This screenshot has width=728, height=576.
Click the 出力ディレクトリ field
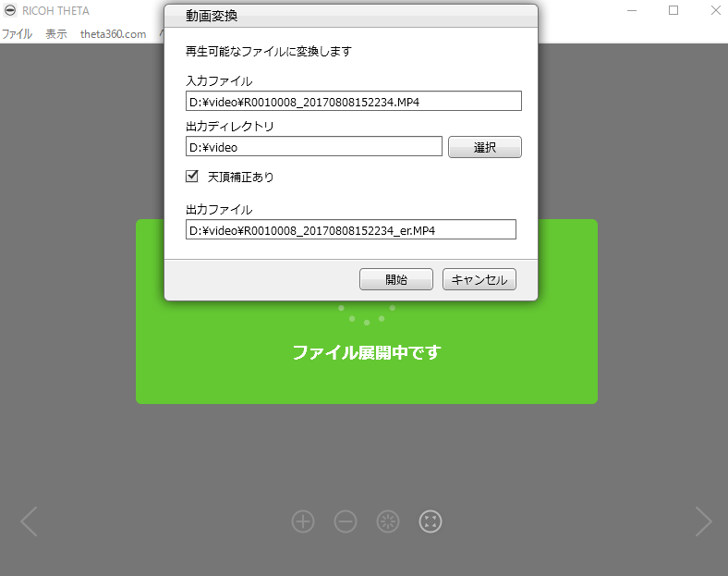point(314,146)
